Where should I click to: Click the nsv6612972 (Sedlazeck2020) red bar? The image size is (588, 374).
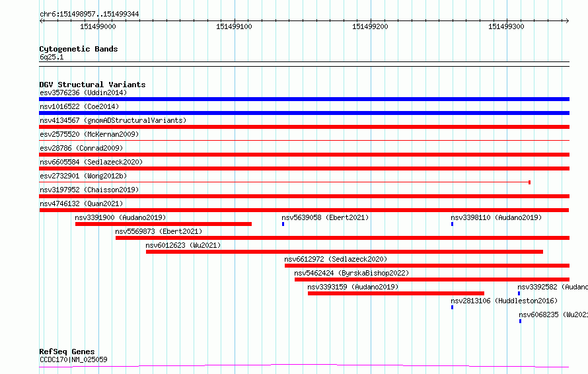[427, 266]
